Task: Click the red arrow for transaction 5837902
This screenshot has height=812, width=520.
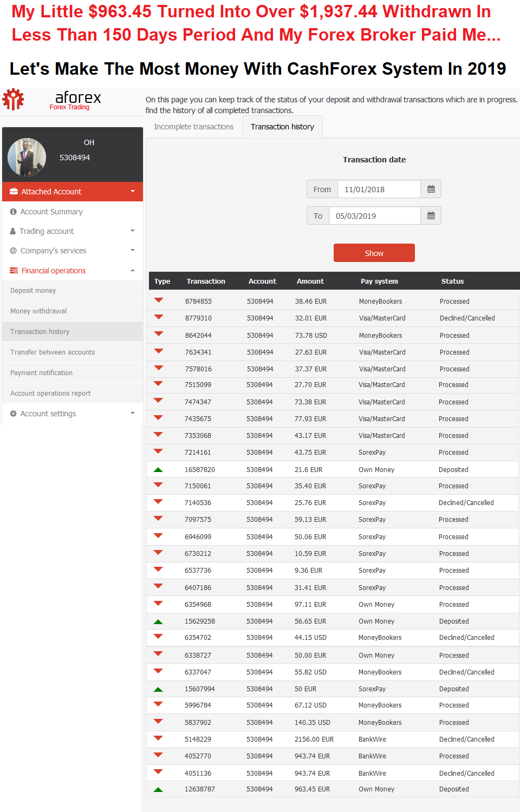Action: pyautogui.click(x=158, y=721)
